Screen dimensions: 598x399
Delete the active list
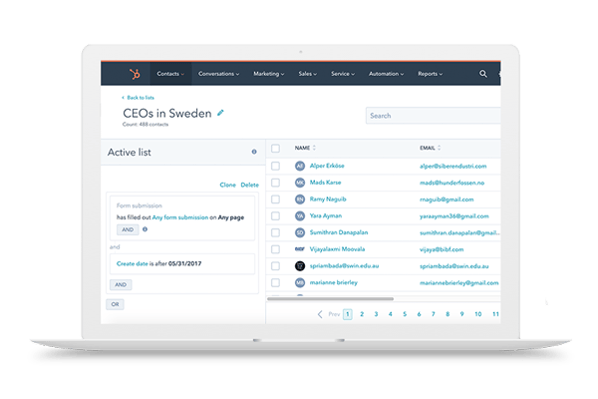(250, 185)
